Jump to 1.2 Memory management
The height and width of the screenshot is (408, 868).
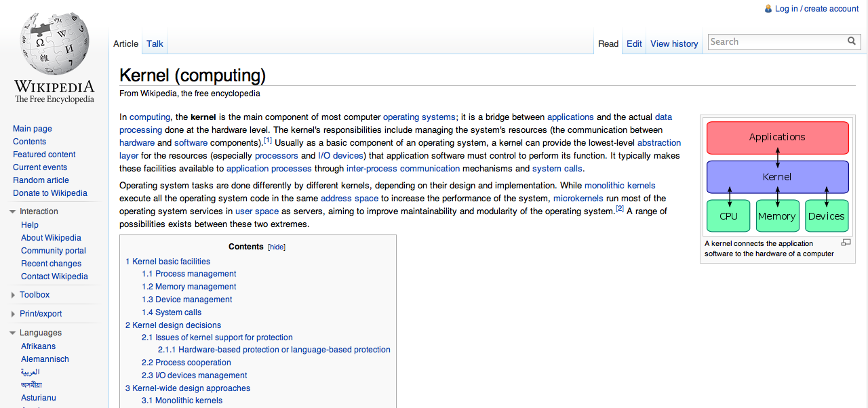[189, 287]
